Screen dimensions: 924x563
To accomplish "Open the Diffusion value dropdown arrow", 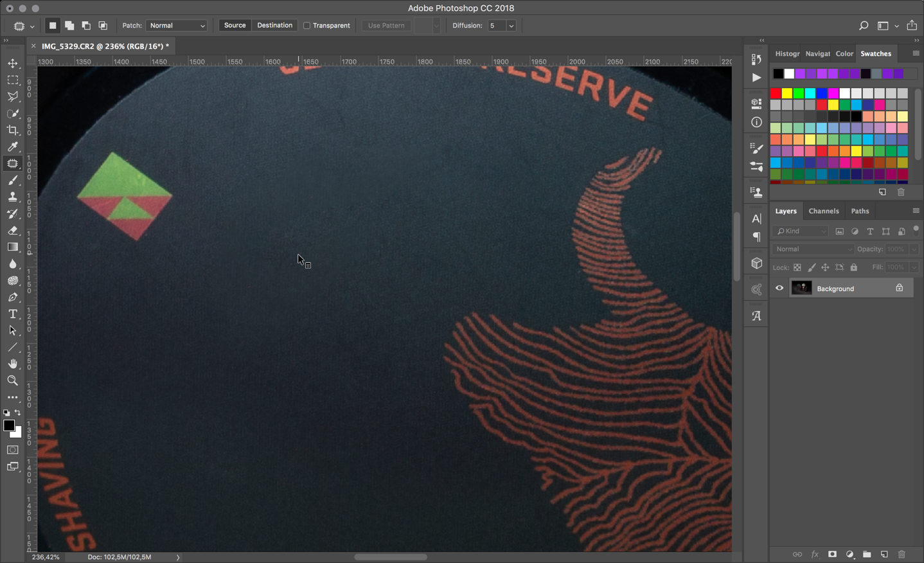I will click(x=511, y=26).
